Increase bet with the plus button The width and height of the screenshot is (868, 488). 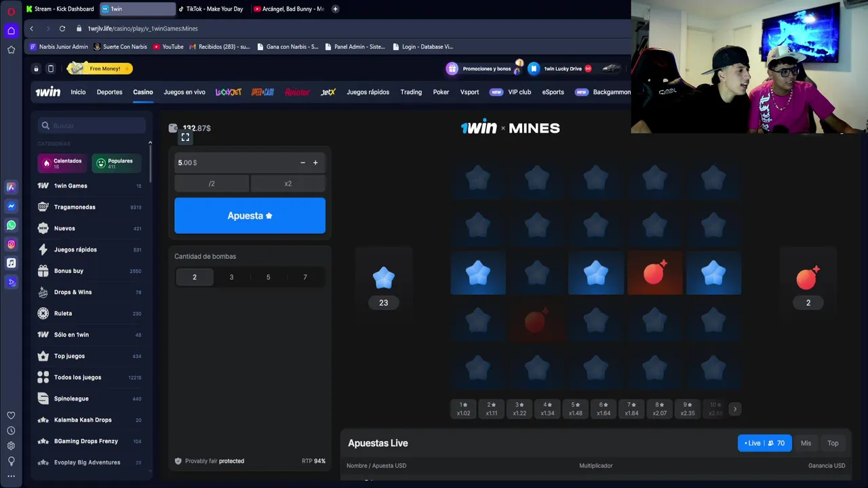pos(315,163)
